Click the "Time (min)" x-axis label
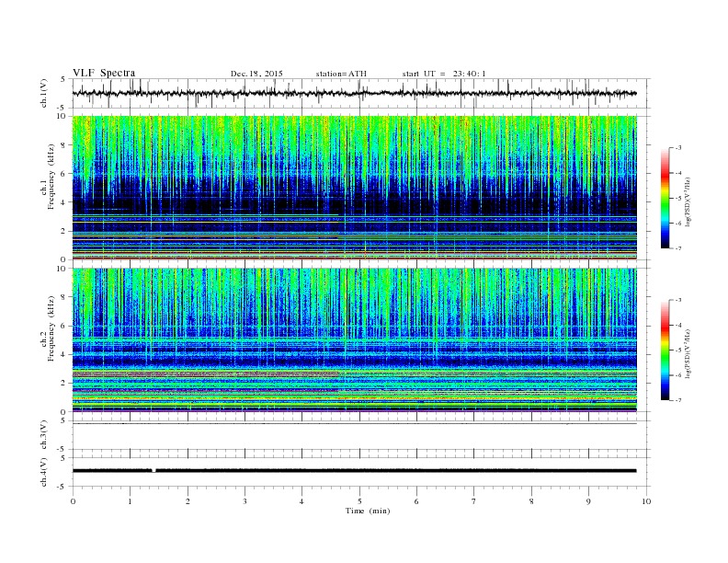 pyautogui.click(x=368, y=511)
